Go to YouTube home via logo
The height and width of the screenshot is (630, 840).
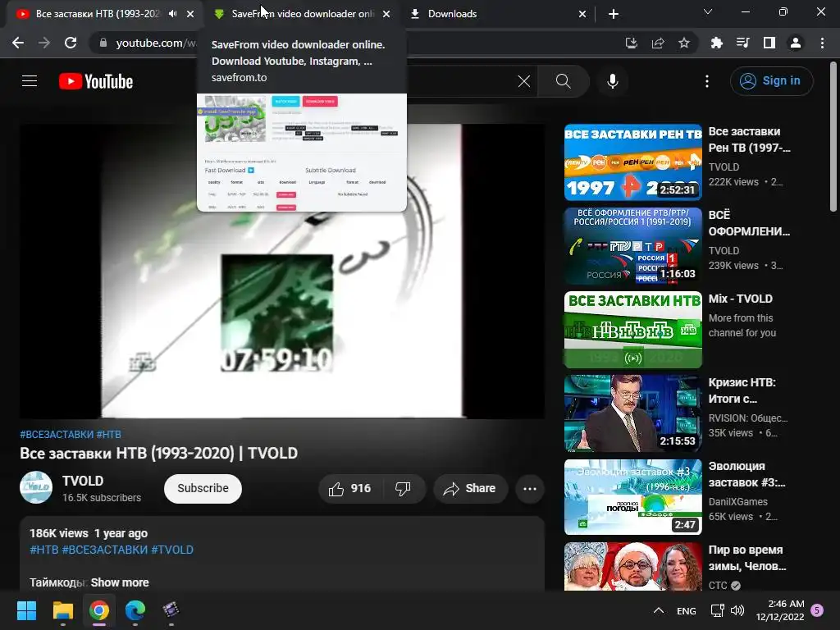(x=96, y=81)
